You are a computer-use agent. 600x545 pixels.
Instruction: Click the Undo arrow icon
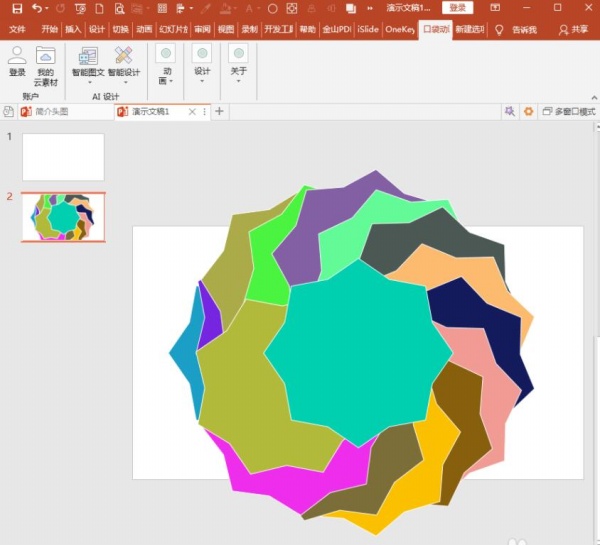point(36,8)
